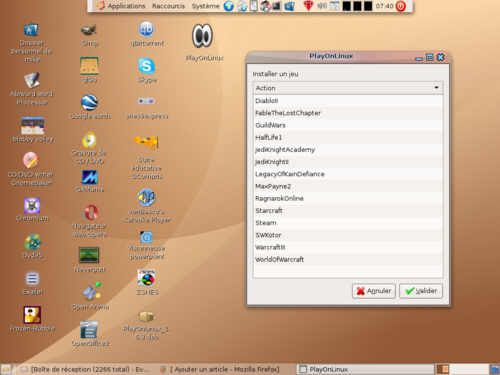Switch to Ajouter un article Firefox window
Screen dimensions: 500x375
point(220,369)
